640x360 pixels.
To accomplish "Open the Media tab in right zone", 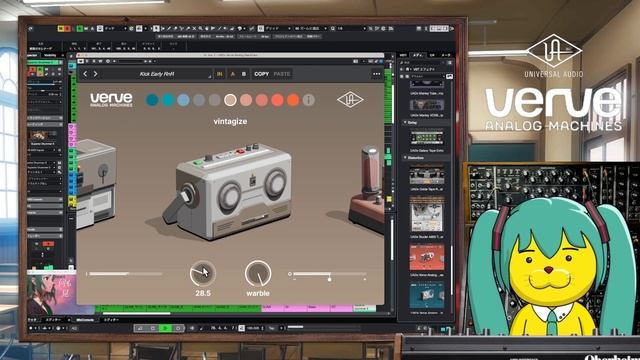I will pyautogui.click(x=418, y=55).
